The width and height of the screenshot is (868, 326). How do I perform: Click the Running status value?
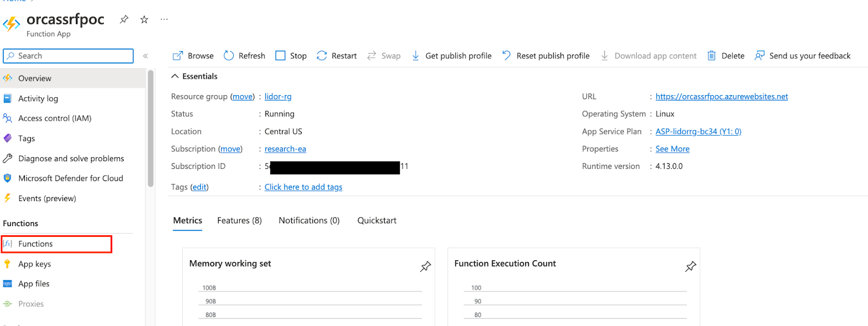click(x=279, y=114)
